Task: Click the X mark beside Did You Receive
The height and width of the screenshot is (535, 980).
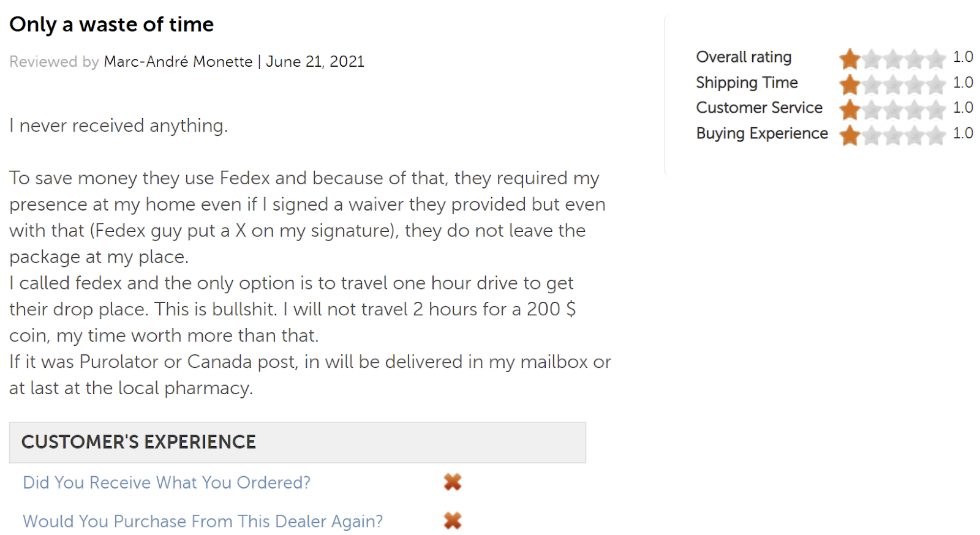Action: [453, 482]
